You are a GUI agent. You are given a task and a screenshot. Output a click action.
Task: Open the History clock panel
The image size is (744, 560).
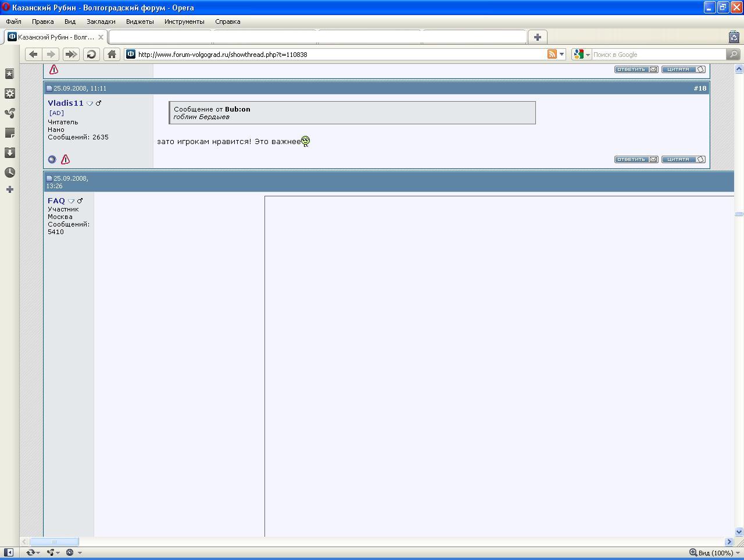tap(9, 173)
